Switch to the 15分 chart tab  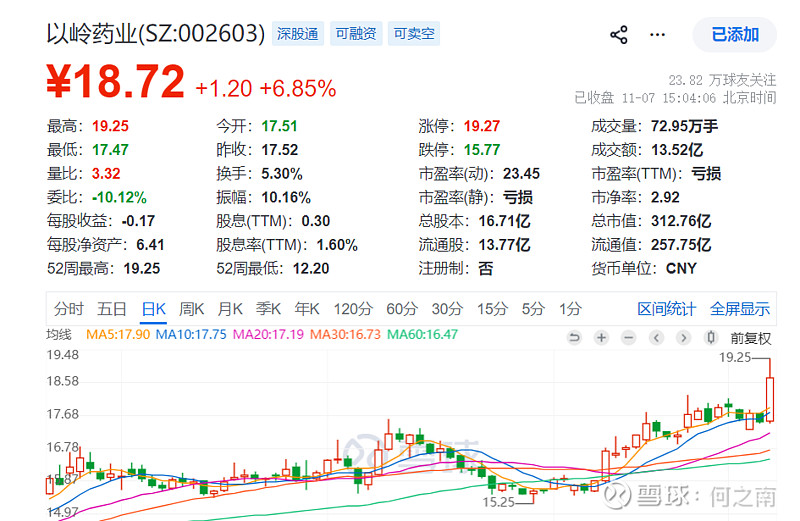492,309
